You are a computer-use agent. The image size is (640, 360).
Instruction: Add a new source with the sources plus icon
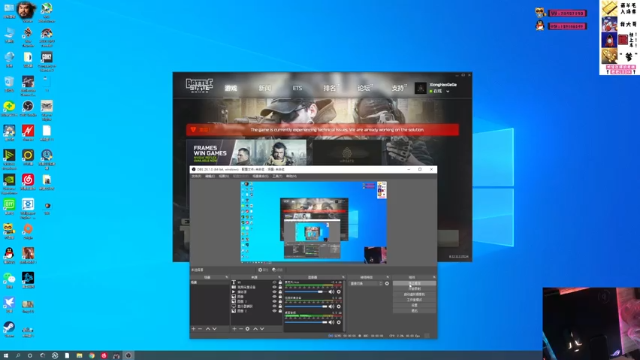[x=234, y=329]
